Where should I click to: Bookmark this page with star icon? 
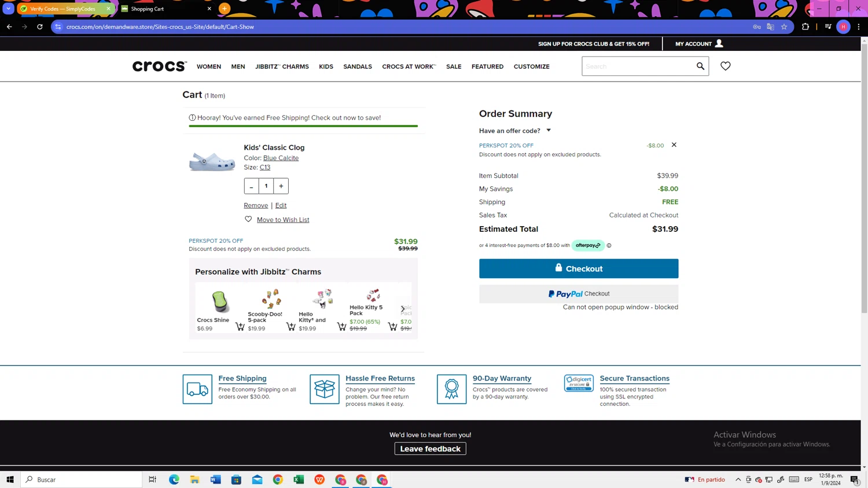(x=784, y=27)
